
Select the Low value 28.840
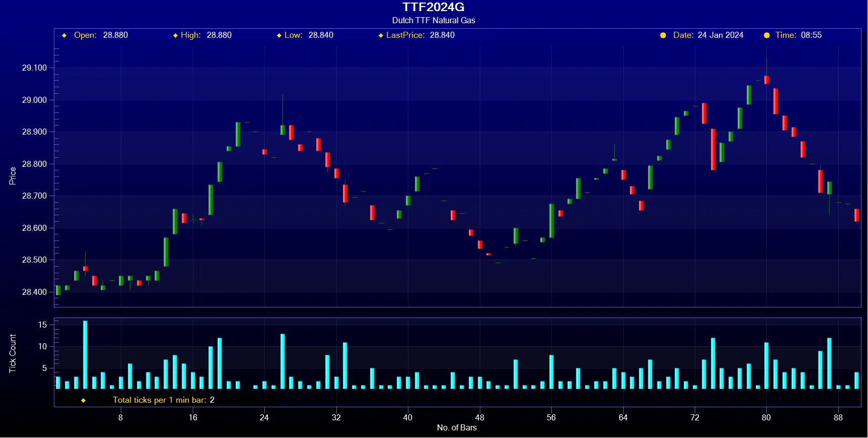321,35
